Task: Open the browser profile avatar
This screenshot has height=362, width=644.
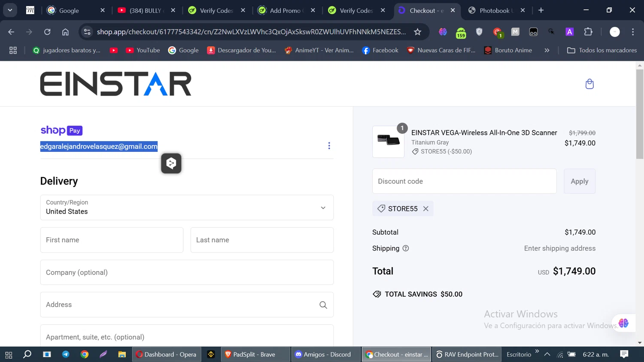Action: click(615, 32)
